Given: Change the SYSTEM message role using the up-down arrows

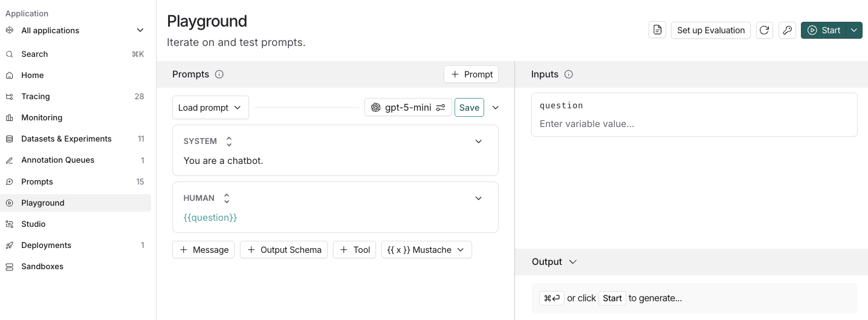Looking at the screenshot, I should 229,142.
